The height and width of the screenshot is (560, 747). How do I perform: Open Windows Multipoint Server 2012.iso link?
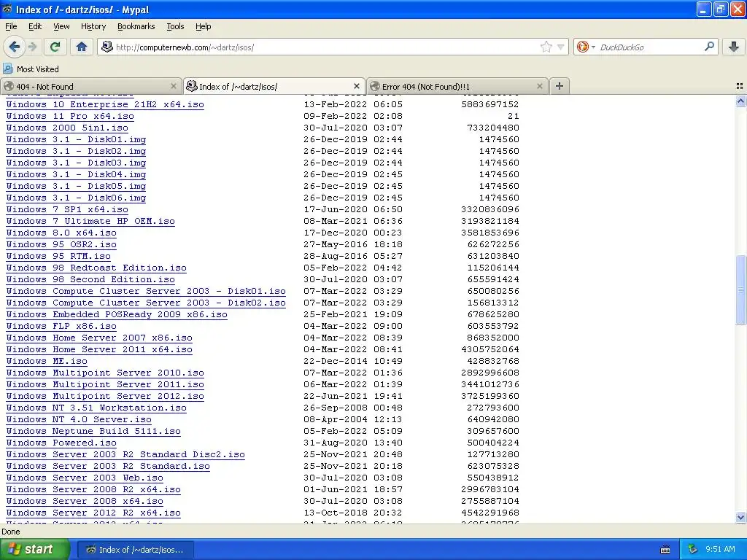pos(105,396)
